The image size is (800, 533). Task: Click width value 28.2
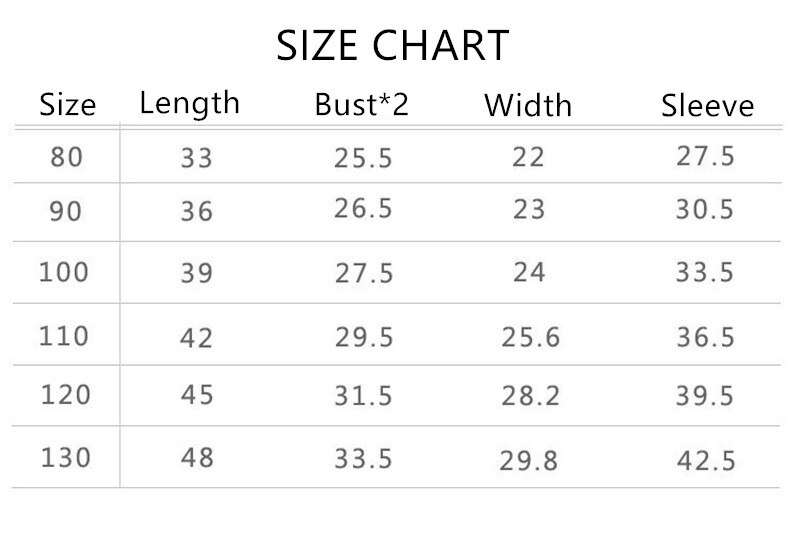(531, 396)
